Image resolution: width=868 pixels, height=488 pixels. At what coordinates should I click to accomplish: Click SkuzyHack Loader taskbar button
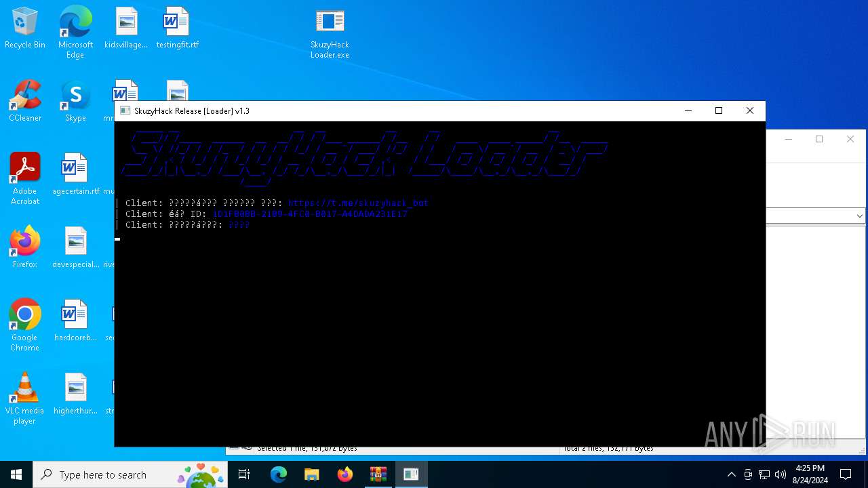coord(411,474)
